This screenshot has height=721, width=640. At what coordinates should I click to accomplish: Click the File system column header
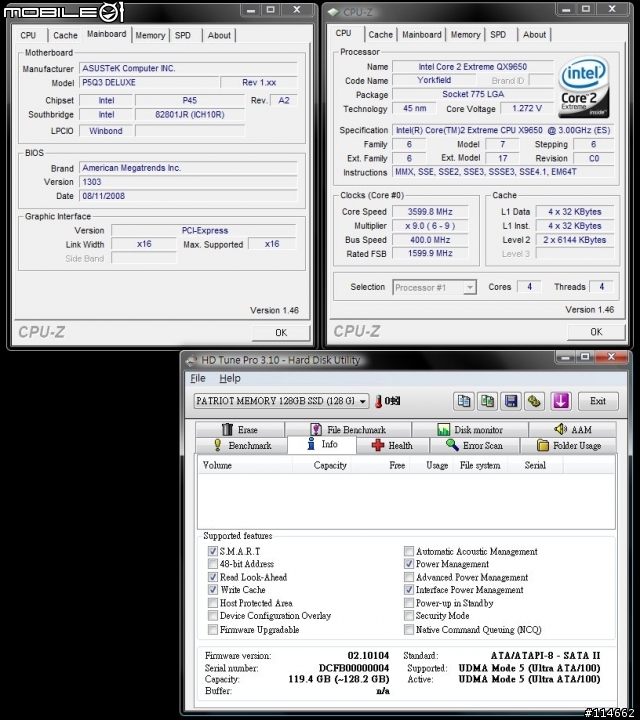click(480, 465)
